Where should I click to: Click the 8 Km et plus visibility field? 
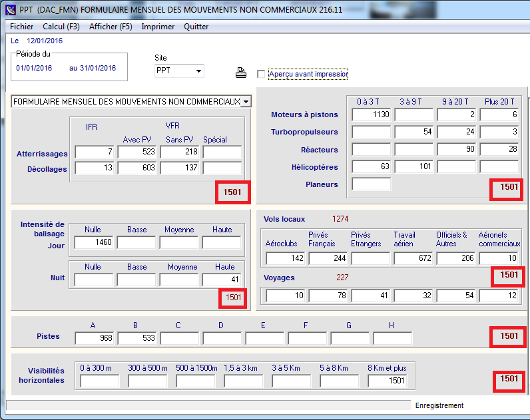coord(387,381)
